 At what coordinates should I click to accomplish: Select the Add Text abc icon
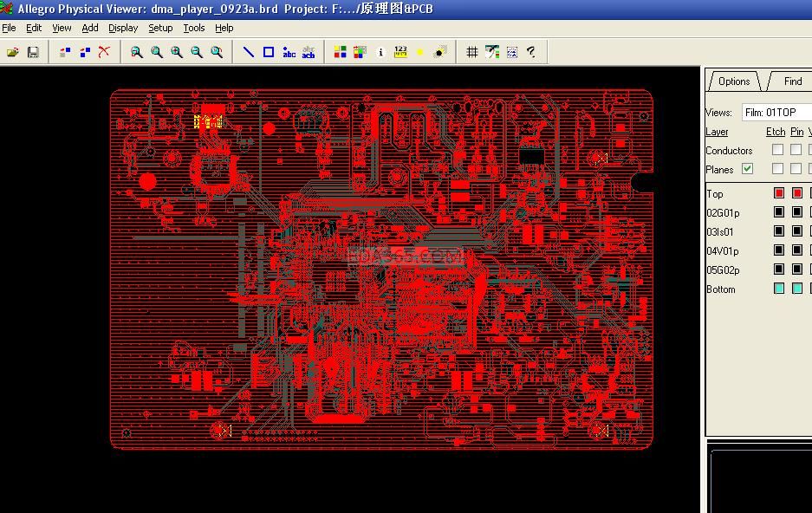[x=289, y=52]
